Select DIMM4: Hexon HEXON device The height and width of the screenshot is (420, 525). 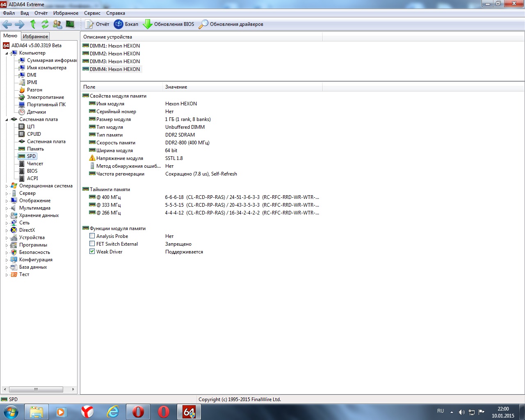pos(111,69)
